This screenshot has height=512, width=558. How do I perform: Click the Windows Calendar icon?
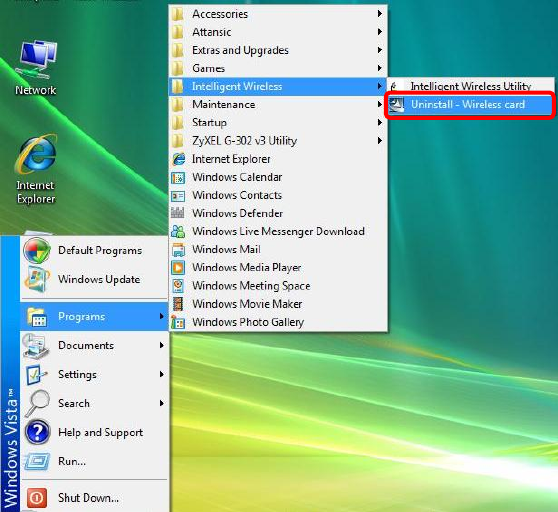[x=178, y=177]
